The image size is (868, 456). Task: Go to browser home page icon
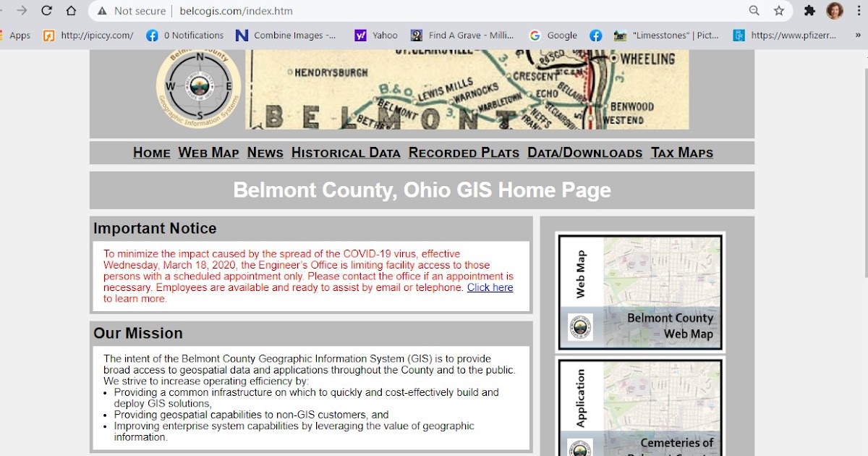pos(71,11)
